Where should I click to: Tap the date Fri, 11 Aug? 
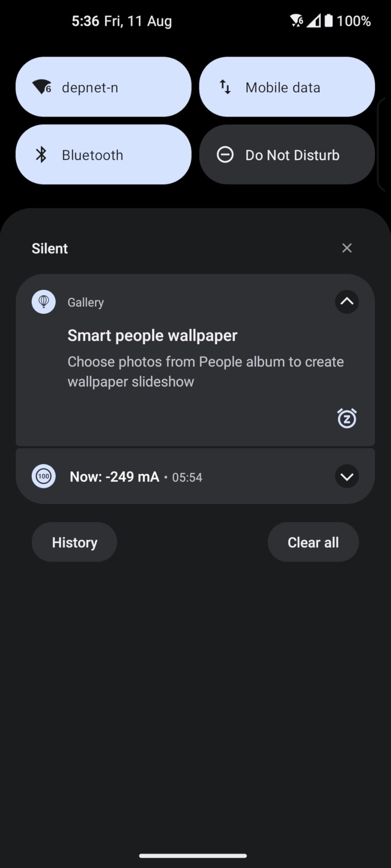[x=138, y=21]
